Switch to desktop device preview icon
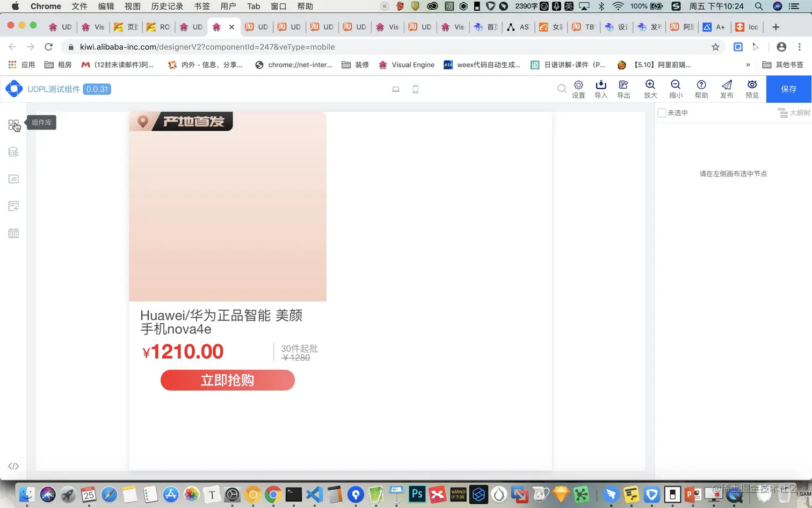The image size is (812, 508). (396, 89)
